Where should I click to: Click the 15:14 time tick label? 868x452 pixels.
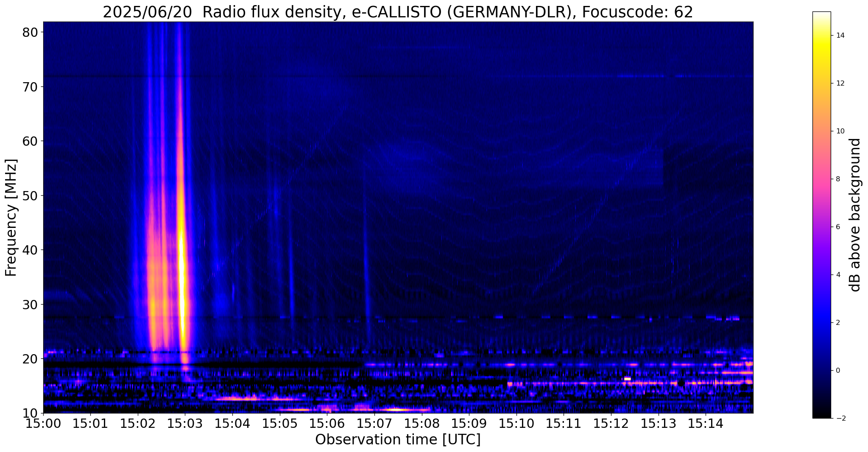tap(706, 424)
